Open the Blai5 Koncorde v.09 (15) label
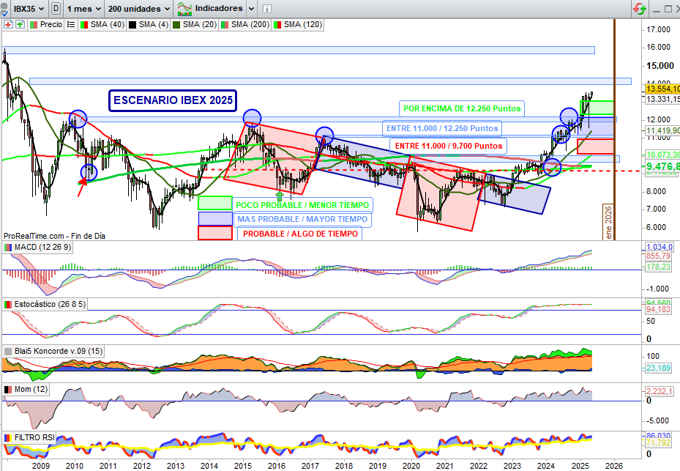 pos(59,351)
